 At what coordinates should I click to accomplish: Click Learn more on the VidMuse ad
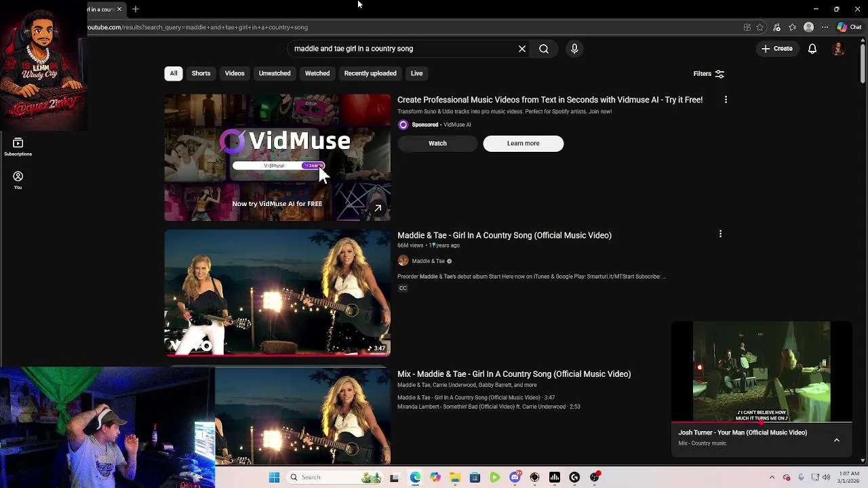click(523, 143)
